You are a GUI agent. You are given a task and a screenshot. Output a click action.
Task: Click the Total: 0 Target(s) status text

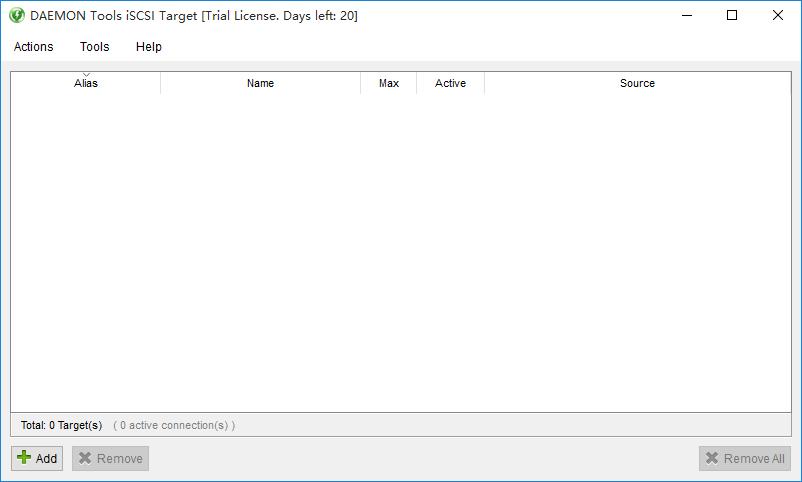pos(61,425)
